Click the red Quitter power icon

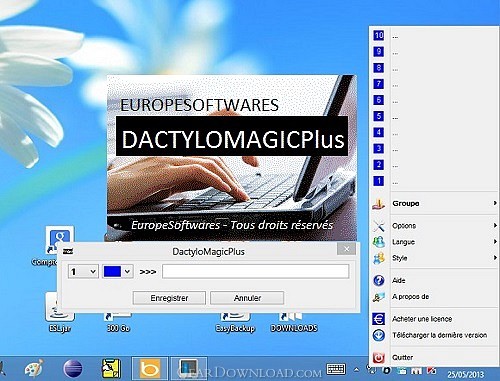(379, 358)
